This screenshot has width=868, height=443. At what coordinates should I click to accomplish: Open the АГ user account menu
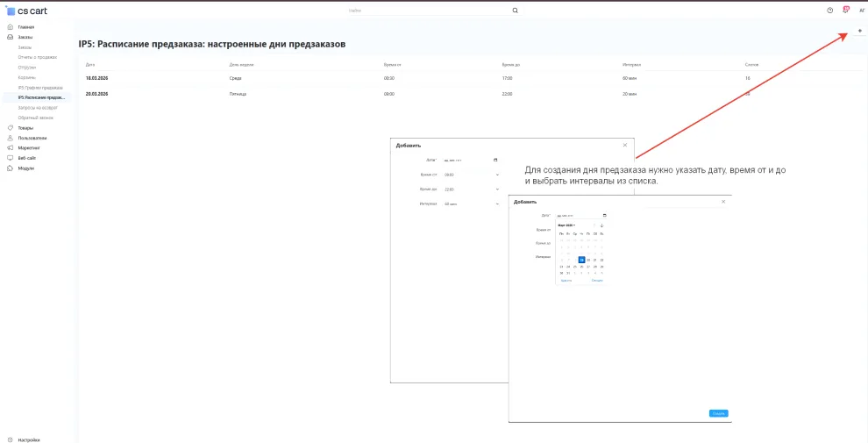(x=862, y=10)
